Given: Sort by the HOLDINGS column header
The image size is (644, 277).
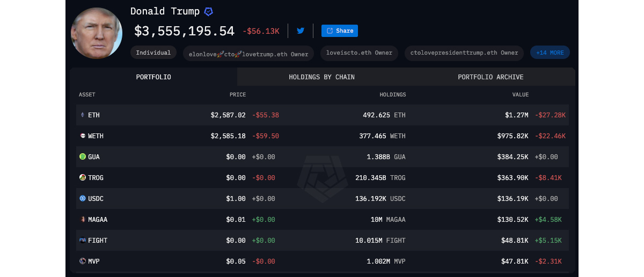Looking at the screenshot, I should 393,95.
